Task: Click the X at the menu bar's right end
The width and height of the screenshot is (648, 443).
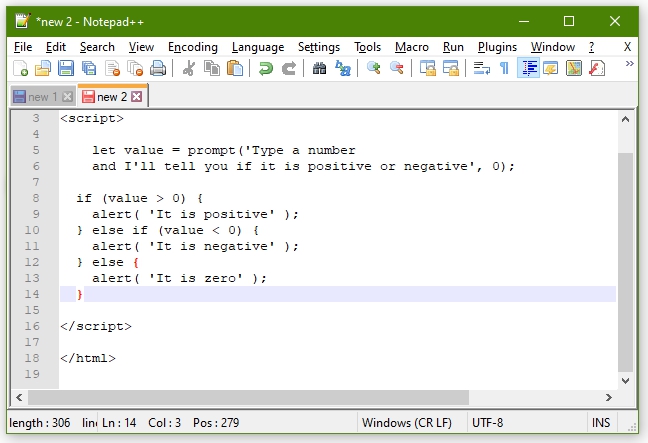Action: [x=627, y=47]
